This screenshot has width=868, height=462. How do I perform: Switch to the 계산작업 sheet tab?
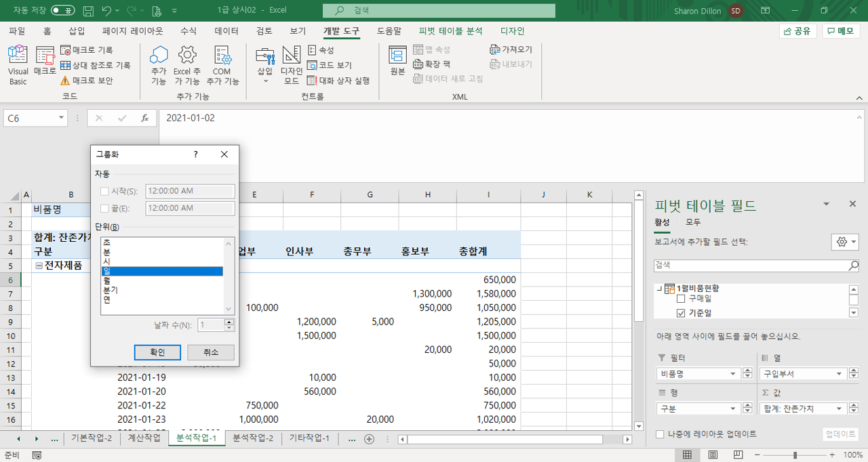coord(144,438)
